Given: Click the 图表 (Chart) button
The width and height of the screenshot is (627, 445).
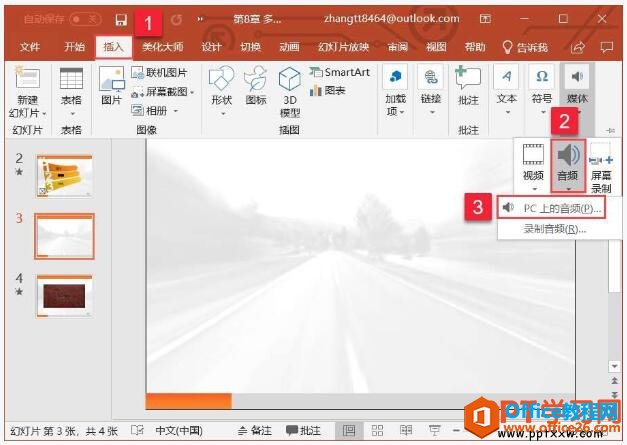Looking at the screenshot, I should click(x=327, y=91).
